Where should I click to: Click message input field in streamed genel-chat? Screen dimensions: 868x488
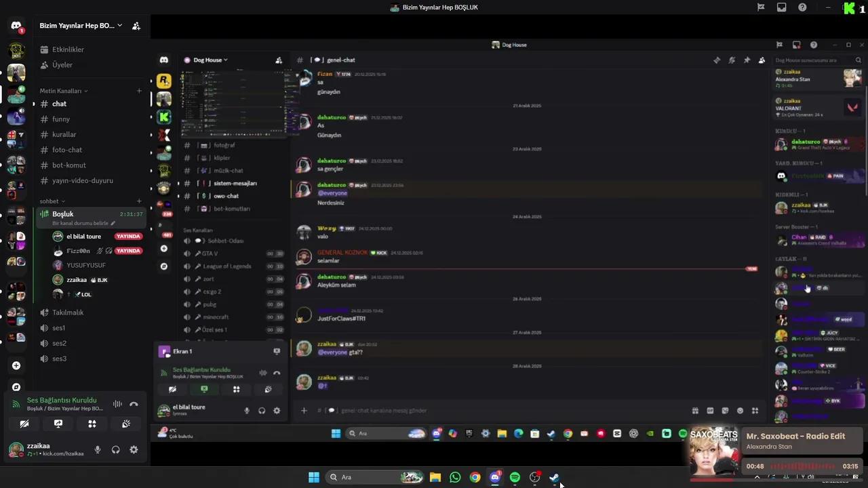[502, 411]
